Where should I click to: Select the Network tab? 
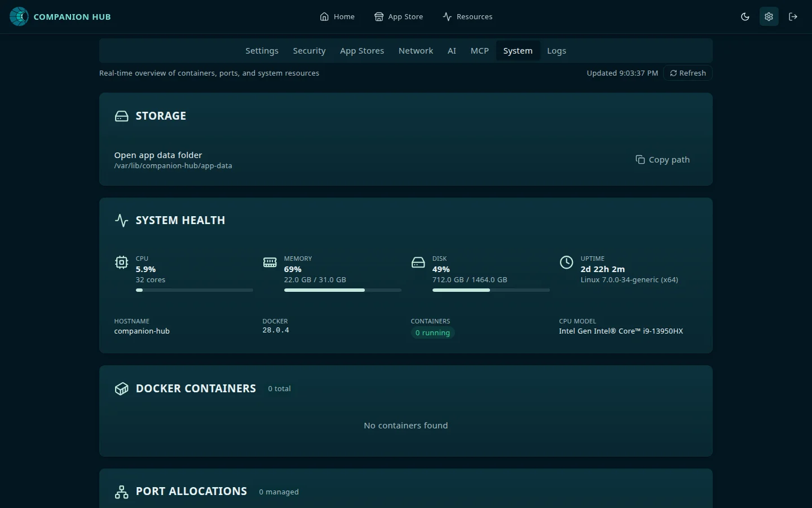(x=416, y=51)
